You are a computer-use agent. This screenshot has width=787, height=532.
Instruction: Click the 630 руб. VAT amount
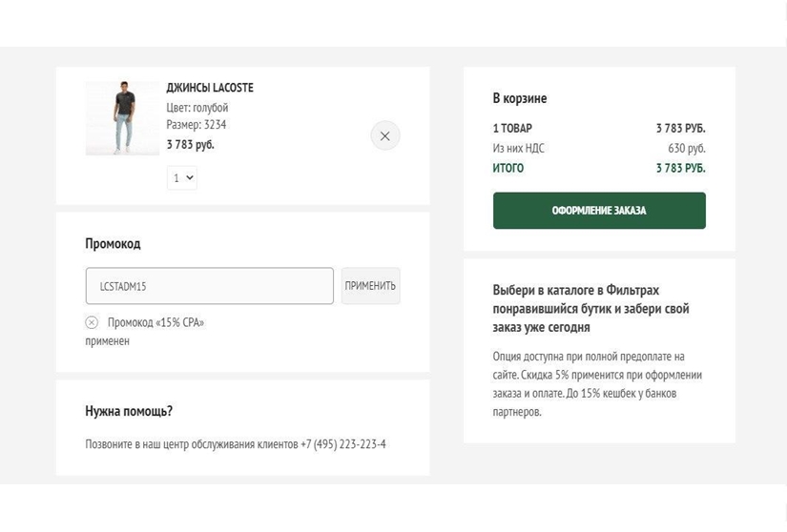pyautogui.click(x=686, y=149)
